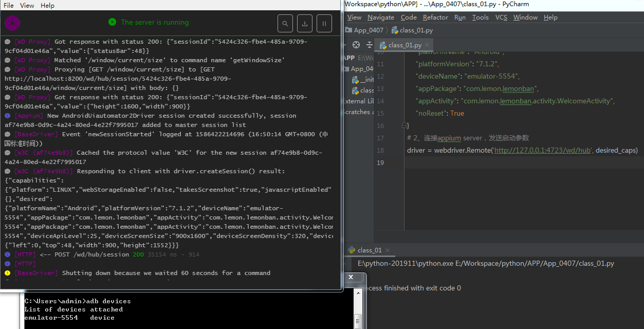
Task: Open PyCharm's Refactor menu
Action: pyautogui.click(x=435, y=17)
